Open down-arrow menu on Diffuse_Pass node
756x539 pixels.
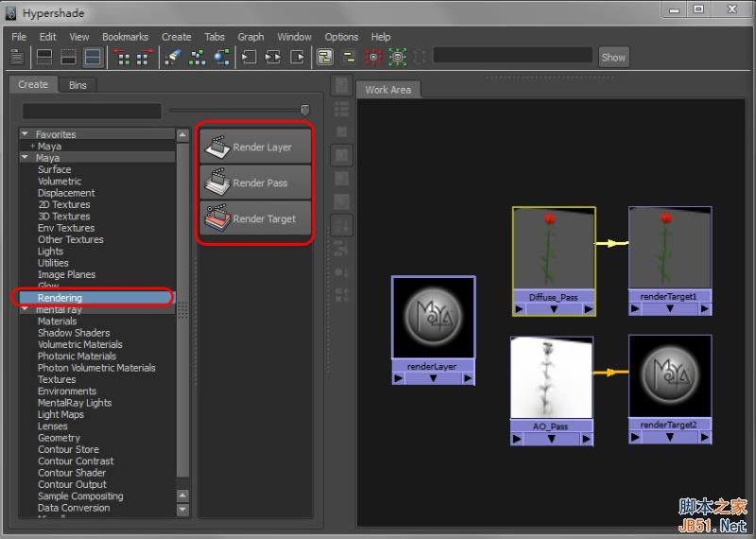554,309
